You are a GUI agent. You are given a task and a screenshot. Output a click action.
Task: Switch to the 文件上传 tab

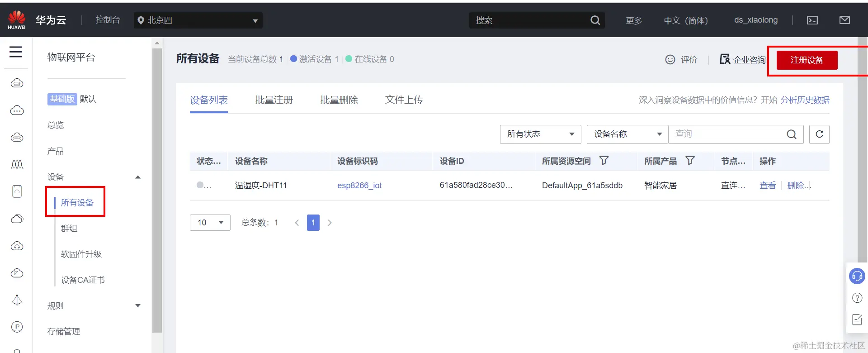click(404, 100)
